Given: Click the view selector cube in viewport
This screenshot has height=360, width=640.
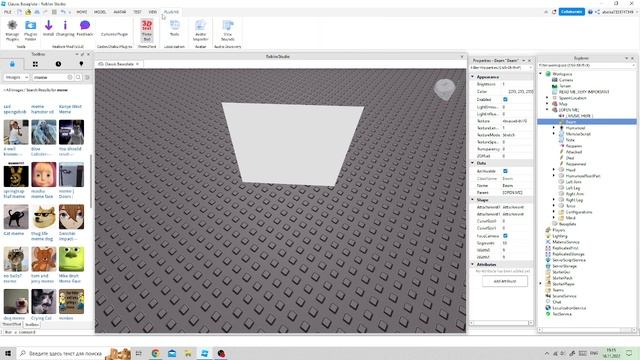Looking at the screenshot, I should tap(444, 89).
